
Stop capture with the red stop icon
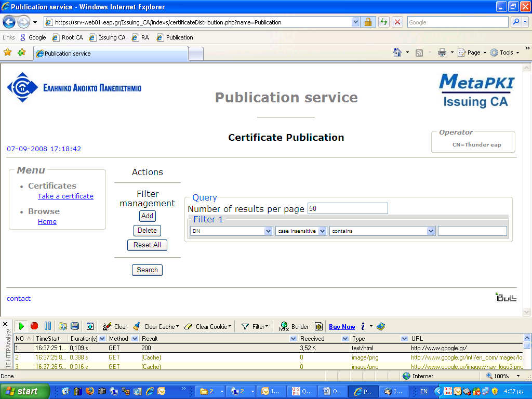(34, 326)
